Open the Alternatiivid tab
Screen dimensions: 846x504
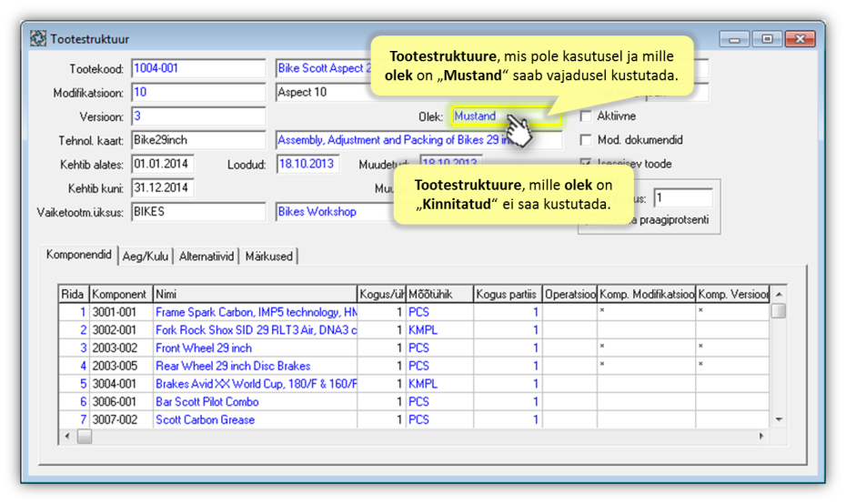(206, 257)
